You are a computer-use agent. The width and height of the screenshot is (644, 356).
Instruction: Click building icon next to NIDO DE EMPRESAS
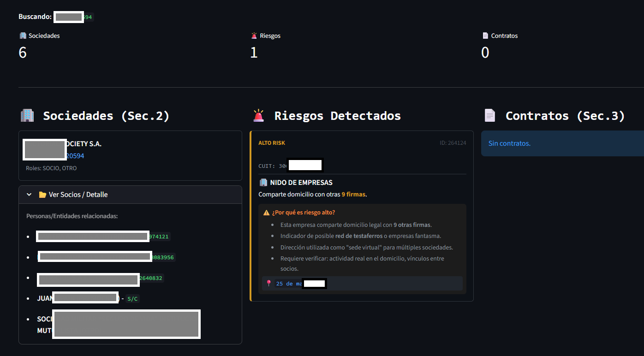[x=263, y=183]
